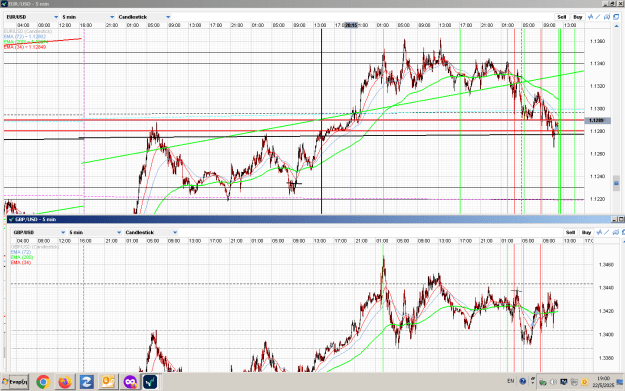Open the Candlestick chart-type dropdown in GBP/USD chart
The image size is (625, 391).
(x=151, y=232)
